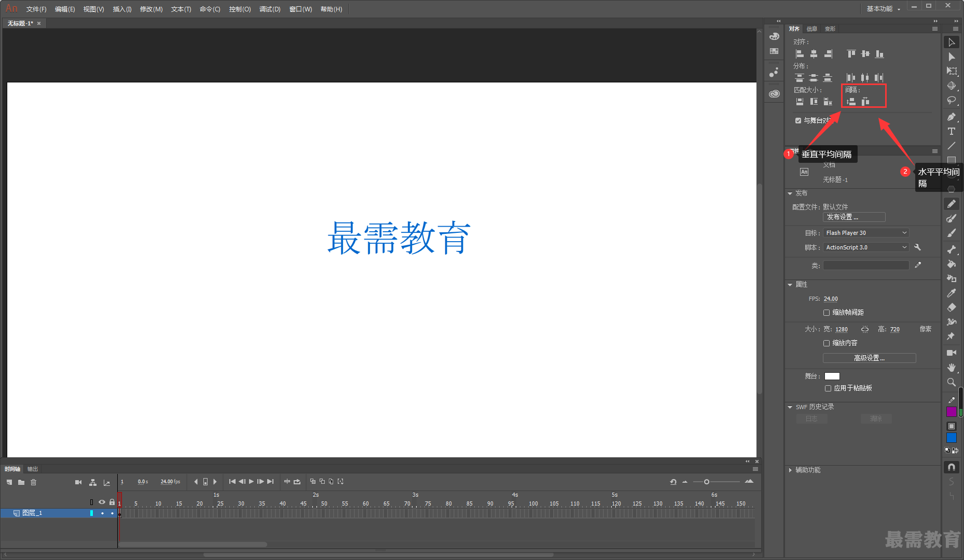Select the Free Transform tool
This screenshot has height=560, width=964.
click(x=952, y=71)
